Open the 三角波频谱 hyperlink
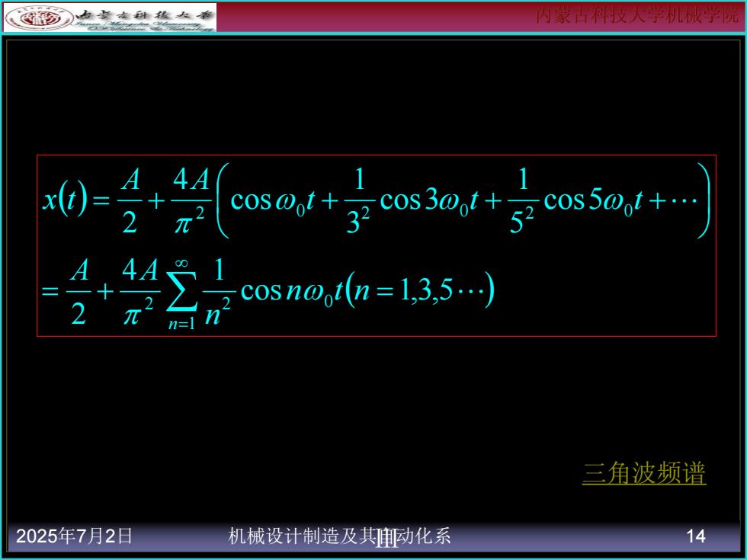This screenshot has width=747, height=560. pyautogui.click(x=643, y=473)
